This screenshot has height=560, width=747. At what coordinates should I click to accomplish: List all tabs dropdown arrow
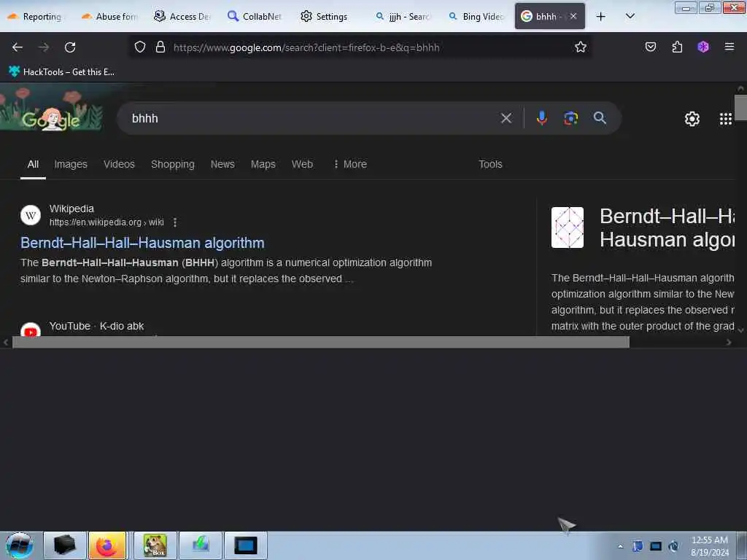tap(630, 17)
